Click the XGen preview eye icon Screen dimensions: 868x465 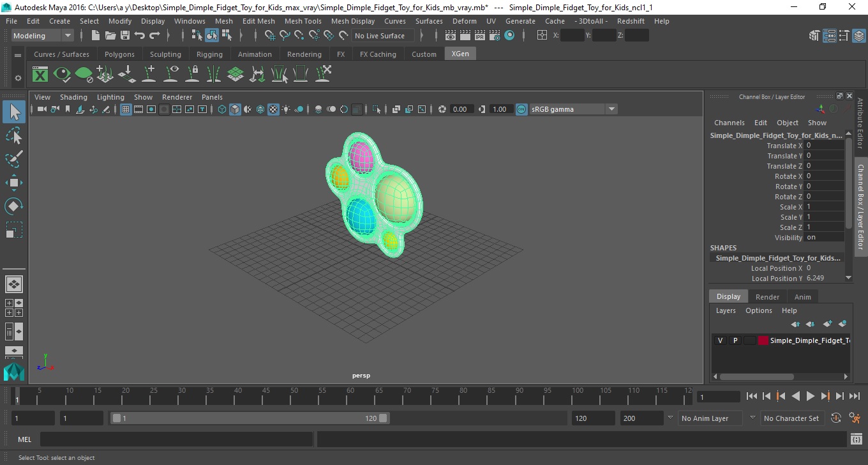click(x=62, y=75)
